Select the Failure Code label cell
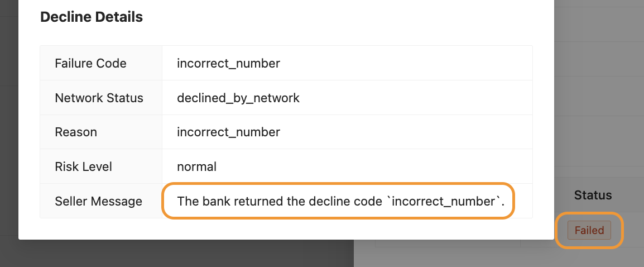The width and height of the screenshot is (644, 267). click(x=90, y=64)
